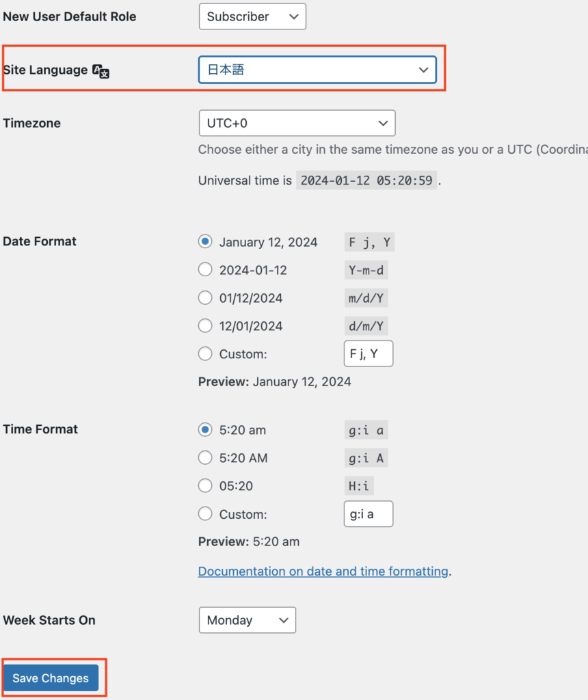588x700 pixels.
Task: Select the 2024-01-12 date format
Action: (x=205, y=269)
